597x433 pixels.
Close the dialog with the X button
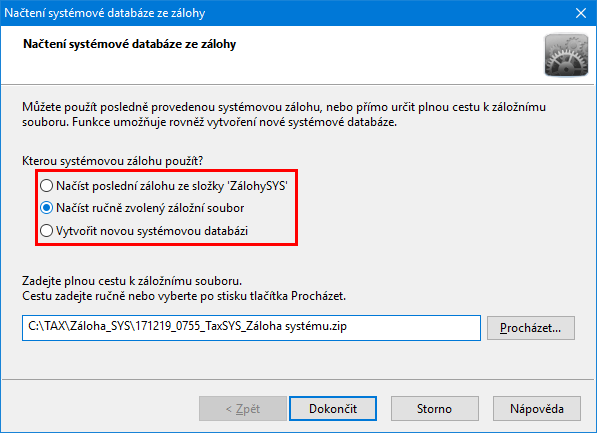(x=581, y=13)
